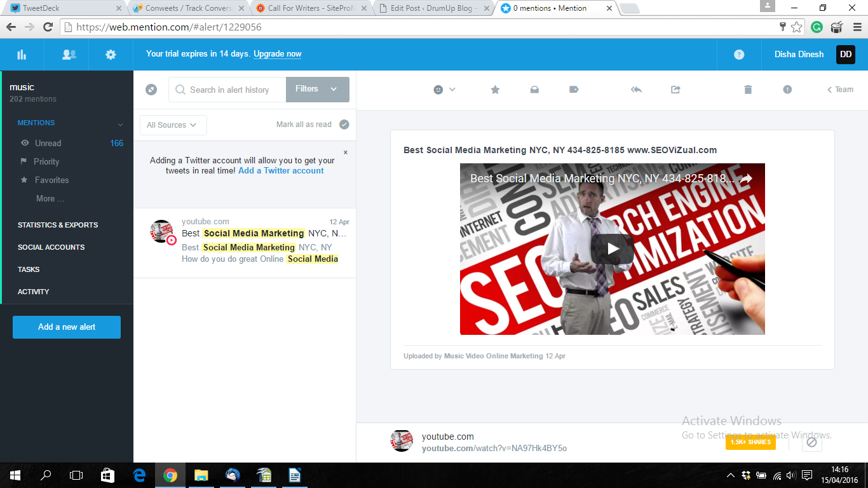Add a tag with the label icon
The width and height of the screenshot is (868, 488).
[x=574, y=90]
